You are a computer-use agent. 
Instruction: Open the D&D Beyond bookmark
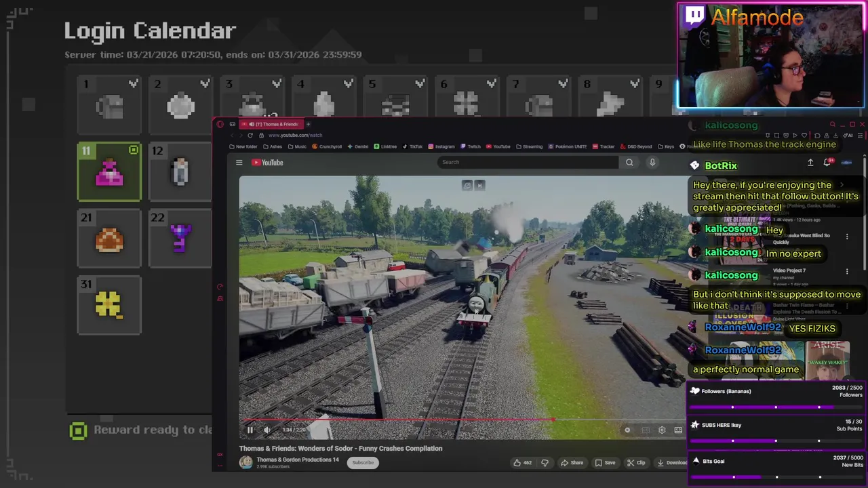(x=636, y=146)
